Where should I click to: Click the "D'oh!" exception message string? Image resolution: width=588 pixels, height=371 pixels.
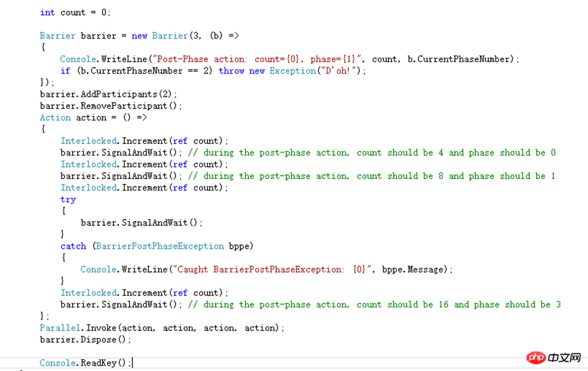tap(339, 71)
